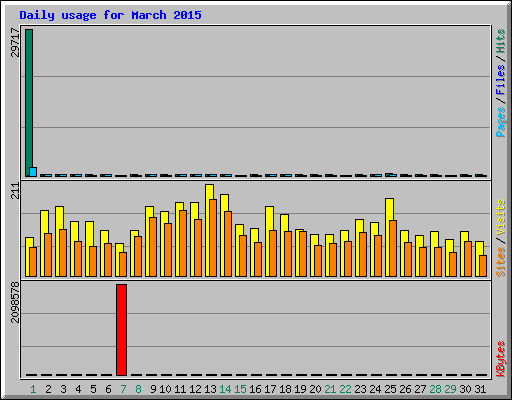Click the 'Daily usage for March 2015' title
Screen dimensions: 512x400
click(110, 15)
